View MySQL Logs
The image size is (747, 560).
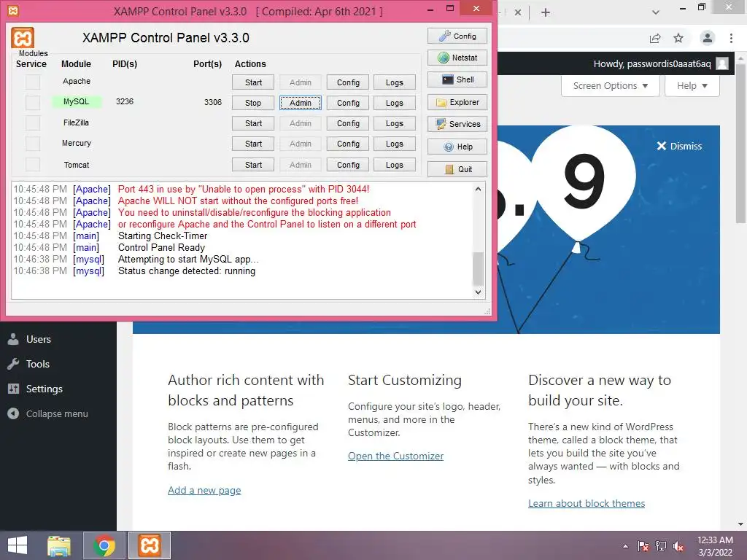tap(395, 103)
